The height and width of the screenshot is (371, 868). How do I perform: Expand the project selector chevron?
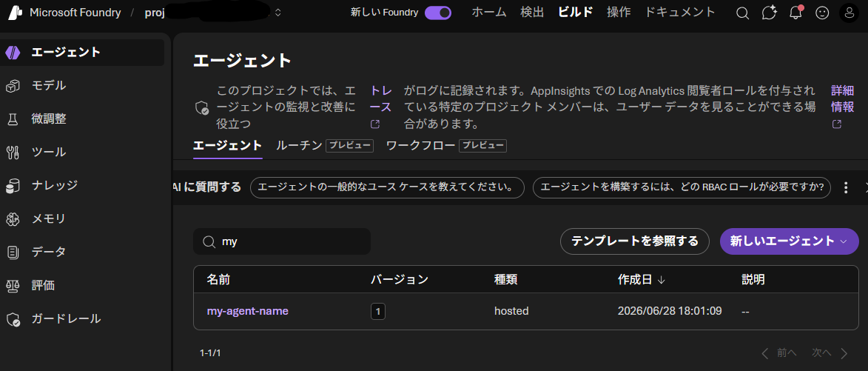278,13
